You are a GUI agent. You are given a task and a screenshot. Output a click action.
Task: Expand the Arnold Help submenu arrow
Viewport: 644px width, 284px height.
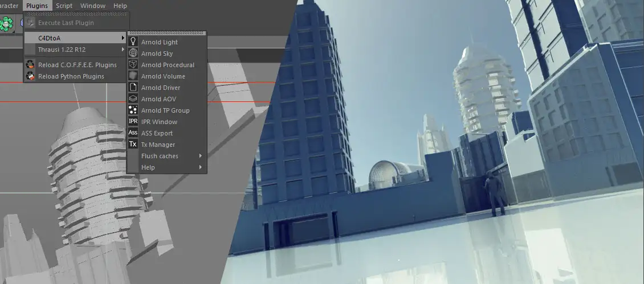tap(201, 167)
